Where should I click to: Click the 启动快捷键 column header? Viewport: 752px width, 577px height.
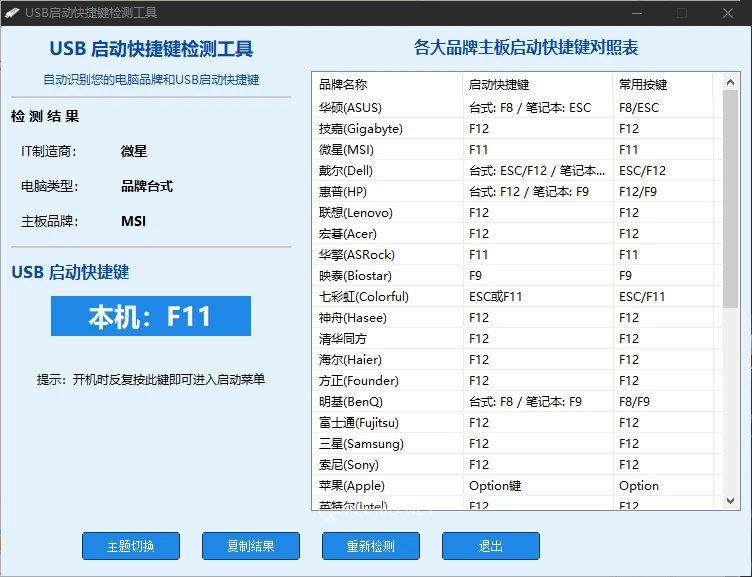coord(538,85)
